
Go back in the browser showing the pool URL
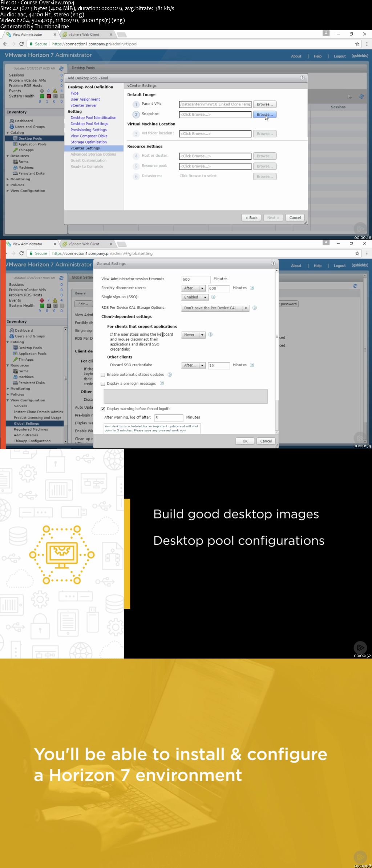point(5,44)
